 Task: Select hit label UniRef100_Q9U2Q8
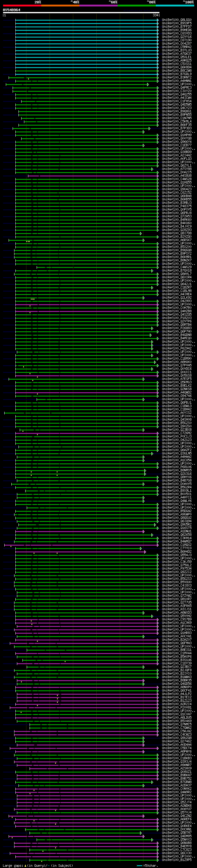tap(177, 737)
